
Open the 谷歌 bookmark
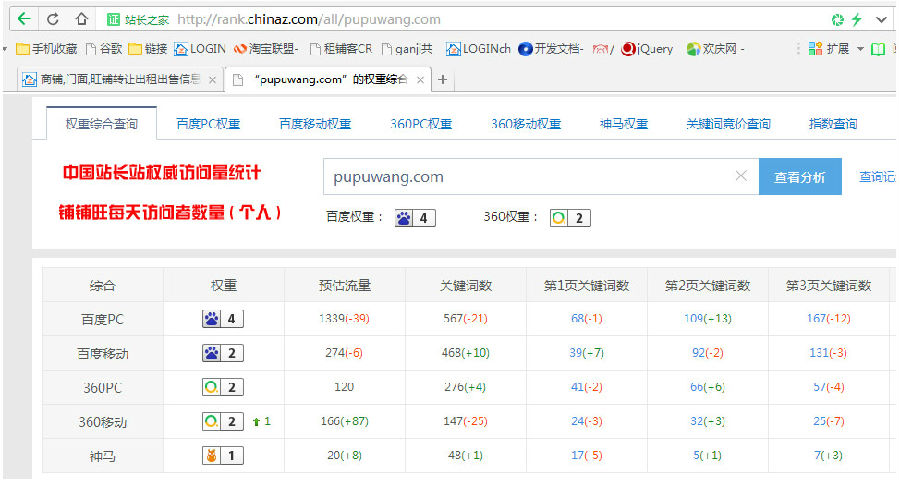pyautogui.click(x=104, y=49)
